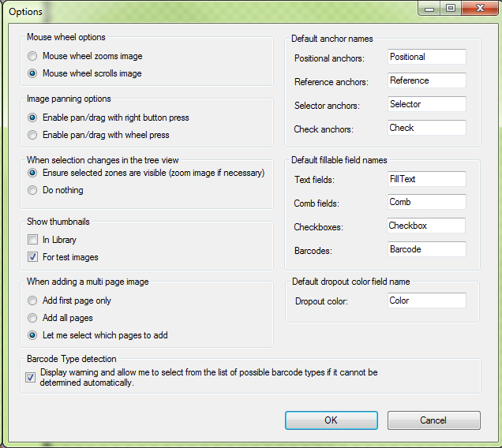Click the Cancel button
502x448 pixels.
click(433, 420)
